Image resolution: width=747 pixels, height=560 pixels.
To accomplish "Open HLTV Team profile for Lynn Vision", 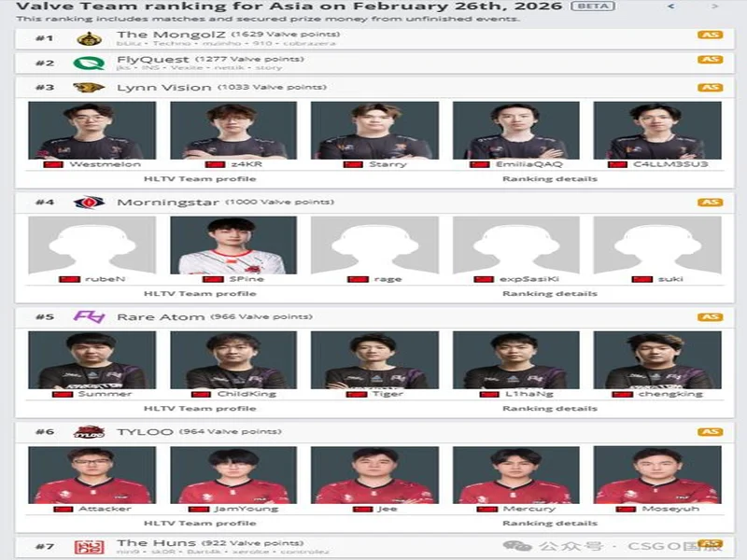I will click(200, 178).
